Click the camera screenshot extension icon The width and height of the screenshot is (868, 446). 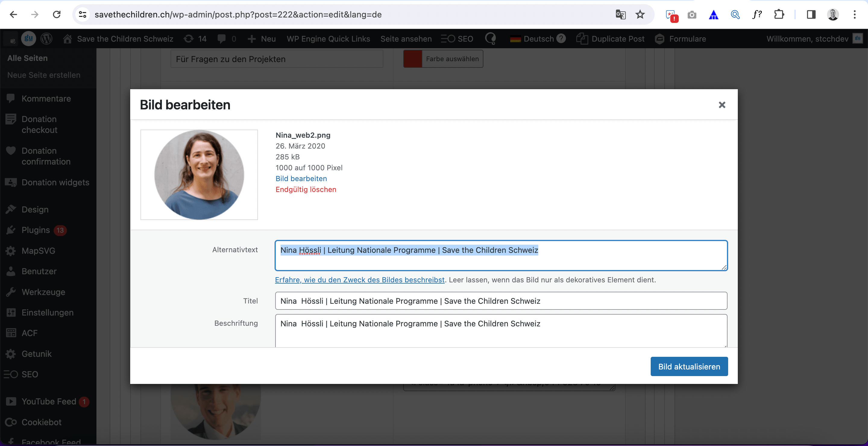[x=692, y=15]
